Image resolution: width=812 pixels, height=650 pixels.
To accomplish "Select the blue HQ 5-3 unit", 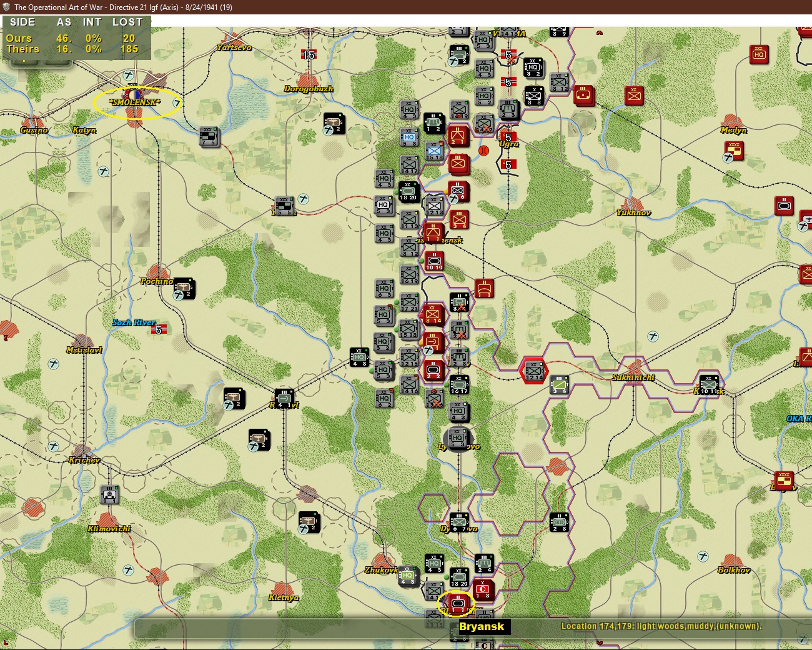I will pos(409,137).
